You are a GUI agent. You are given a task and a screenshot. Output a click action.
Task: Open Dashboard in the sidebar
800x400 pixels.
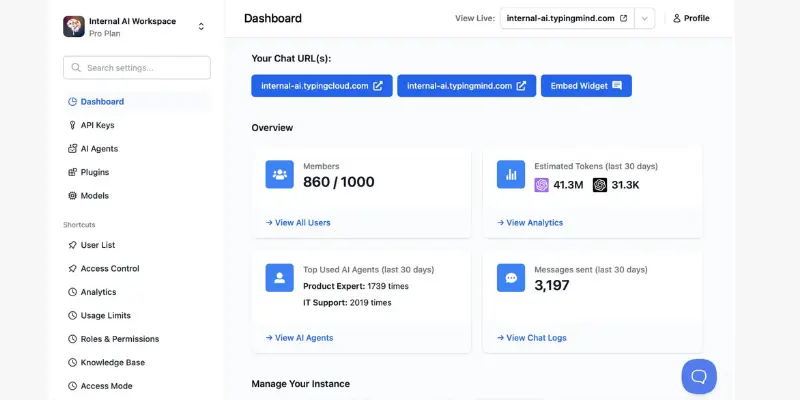(137, 102)
